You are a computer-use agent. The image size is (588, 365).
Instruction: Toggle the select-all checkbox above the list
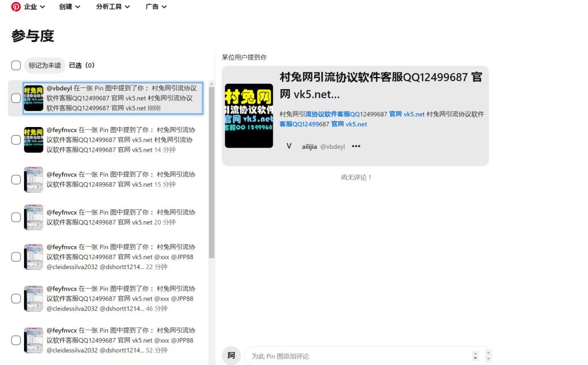[16, 65]
